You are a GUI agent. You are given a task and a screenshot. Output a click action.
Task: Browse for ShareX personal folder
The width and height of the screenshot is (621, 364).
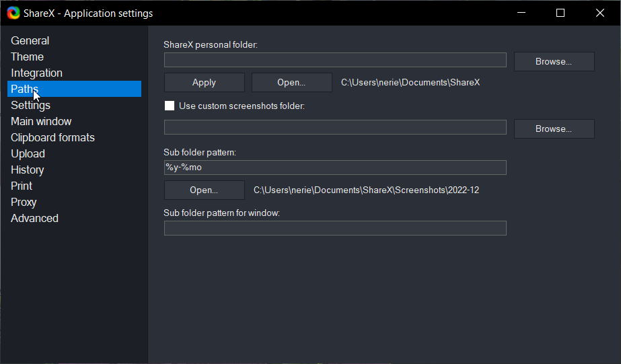click(x=554, y=61)
